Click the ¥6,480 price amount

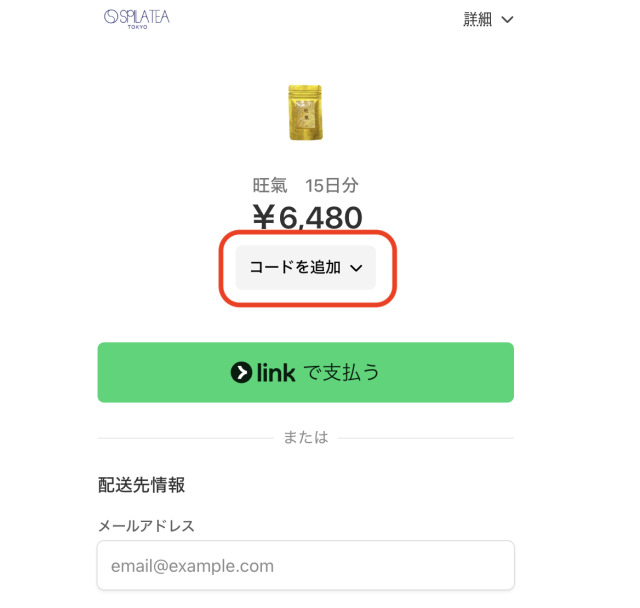(x=306, y=217)
